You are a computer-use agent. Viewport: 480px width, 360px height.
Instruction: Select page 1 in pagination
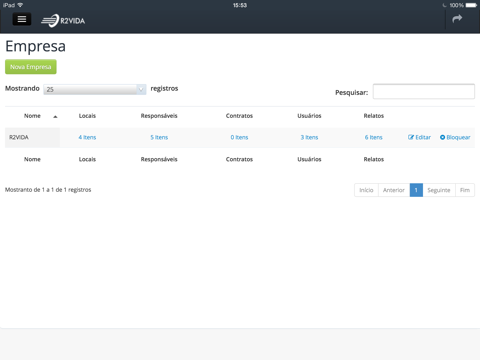point(416,190)
